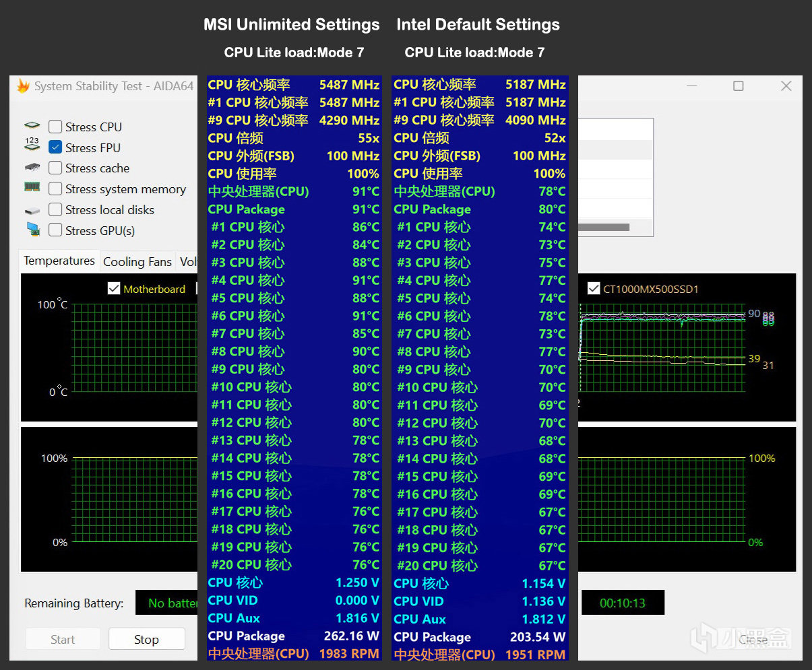Viewport: 812px width, 670px height.
Task: Click the 52x CPU multiplier value
Action: [555, 138]
